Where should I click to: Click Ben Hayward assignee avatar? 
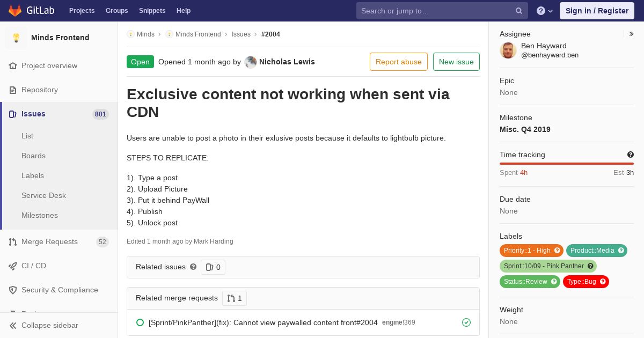click(508, 50)
